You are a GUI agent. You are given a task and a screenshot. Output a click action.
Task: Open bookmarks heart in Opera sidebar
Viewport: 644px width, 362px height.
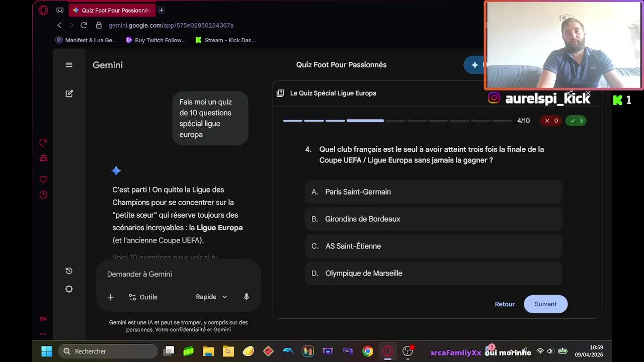[43, 179]
